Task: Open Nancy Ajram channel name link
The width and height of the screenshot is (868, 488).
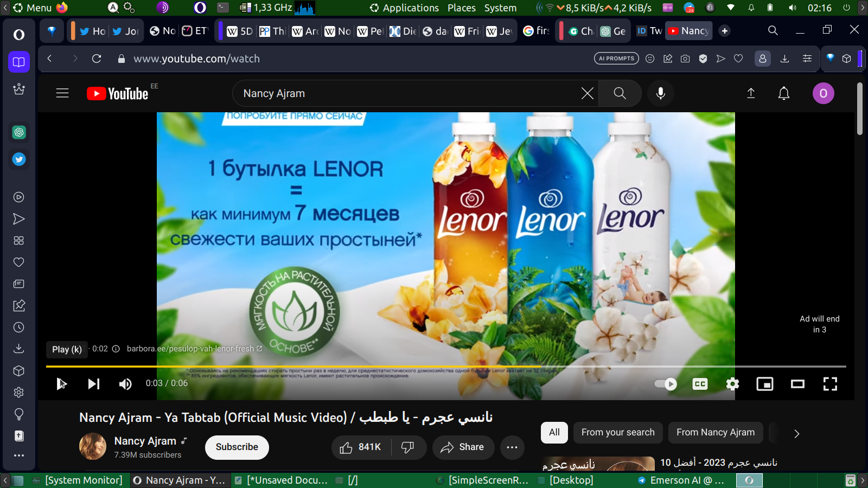Action: coord(145,441)
